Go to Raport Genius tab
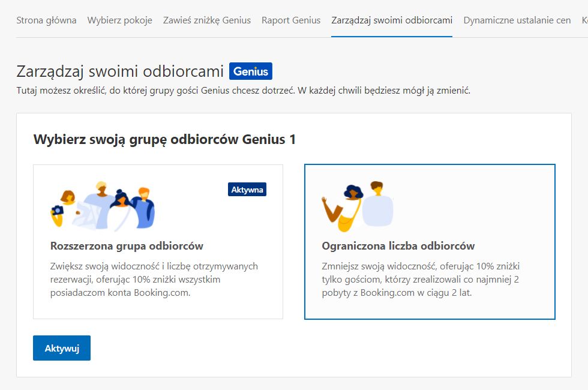Image resolution: width=588 pixels, height=390 pixels. pyautogui.click(x=291, y=20)
